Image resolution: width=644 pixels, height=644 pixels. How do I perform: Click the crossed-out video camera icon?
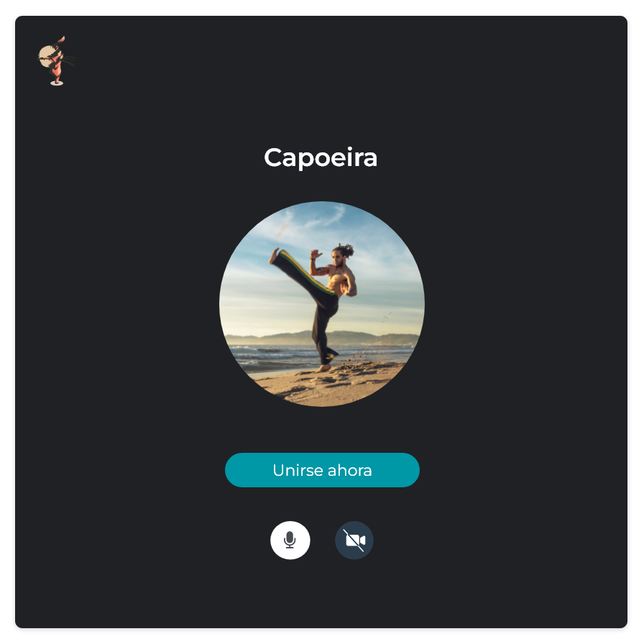(x=354, y=540)
